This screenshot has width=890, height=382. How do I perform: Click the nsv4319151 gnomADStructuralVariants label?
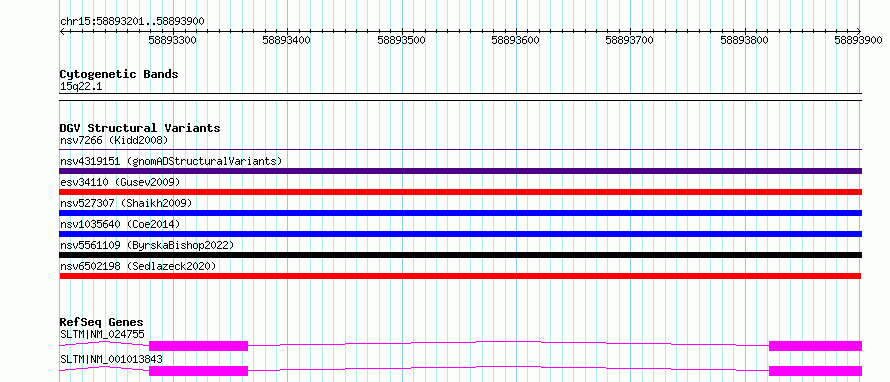point(171,161)
